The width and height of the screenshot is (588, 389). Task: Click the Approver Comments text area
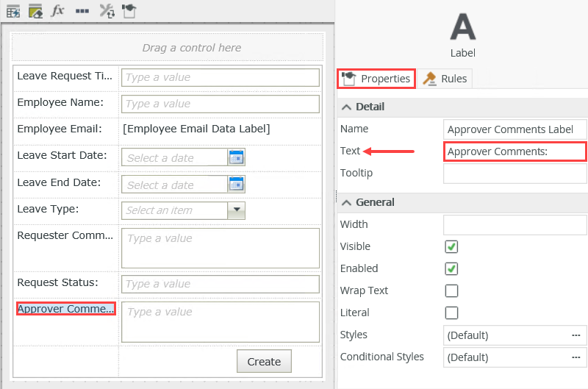pyautogui.click(x=220, y=322)
